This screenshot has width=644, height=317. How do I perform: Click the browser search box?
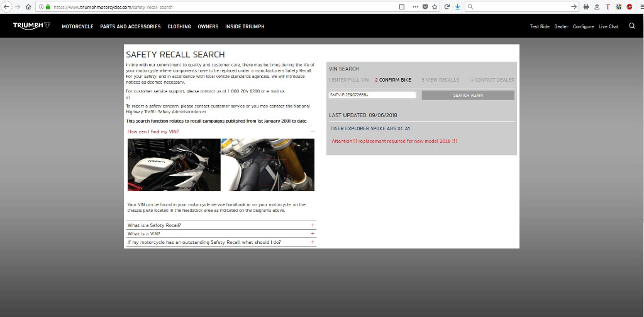521,6
